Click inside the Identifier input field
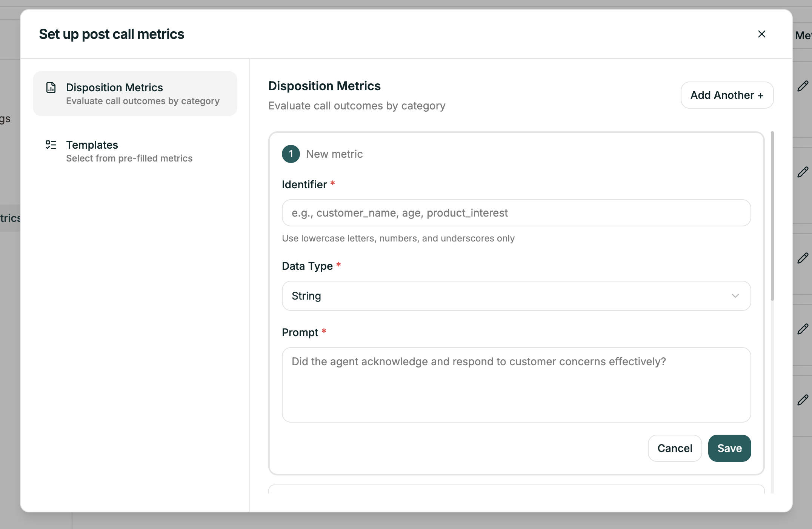Screen dimensions: 812x529 point(516,213)
